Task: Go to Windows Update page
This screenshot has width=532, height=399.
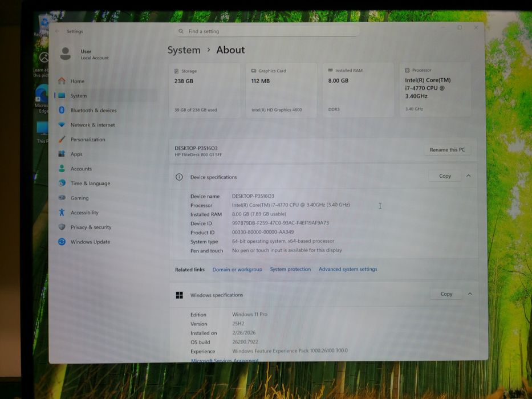Action: pyautogui.click(x=106, y=242)
